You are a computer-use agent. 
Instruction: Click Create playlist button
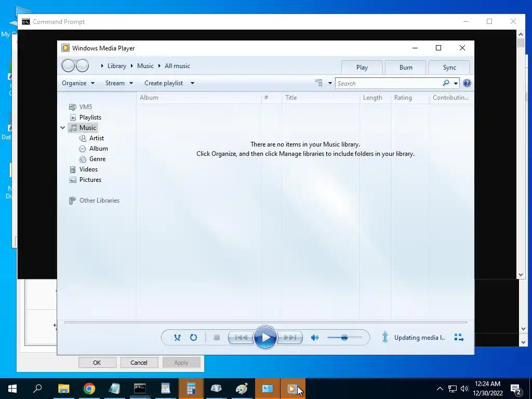164,83
